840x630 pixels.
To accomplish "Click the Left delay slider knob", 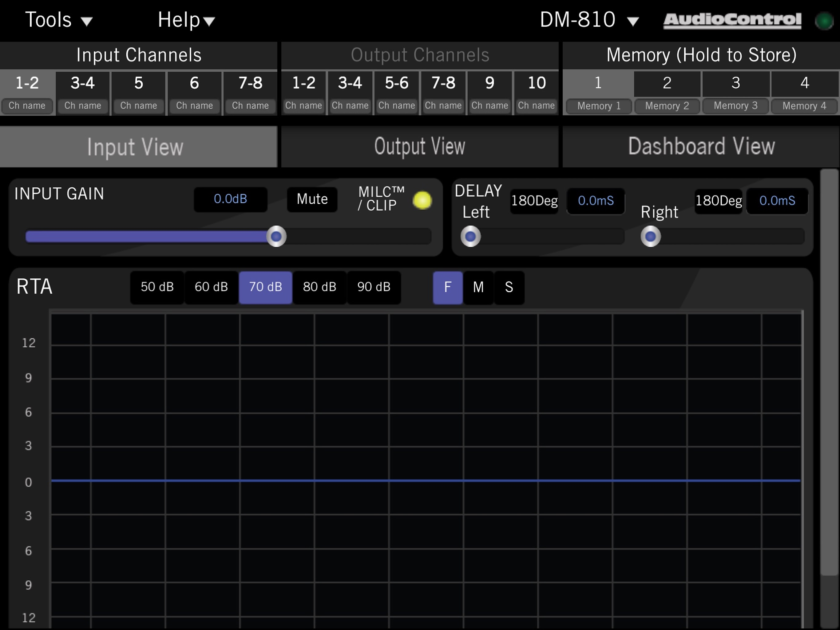I will pos(470,236).
